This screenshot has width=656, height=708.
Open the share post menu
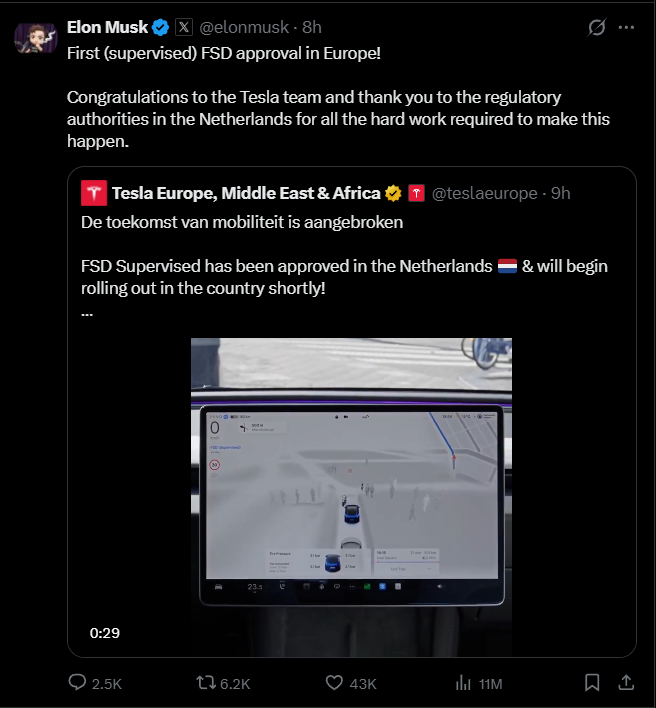click(626, 683)
